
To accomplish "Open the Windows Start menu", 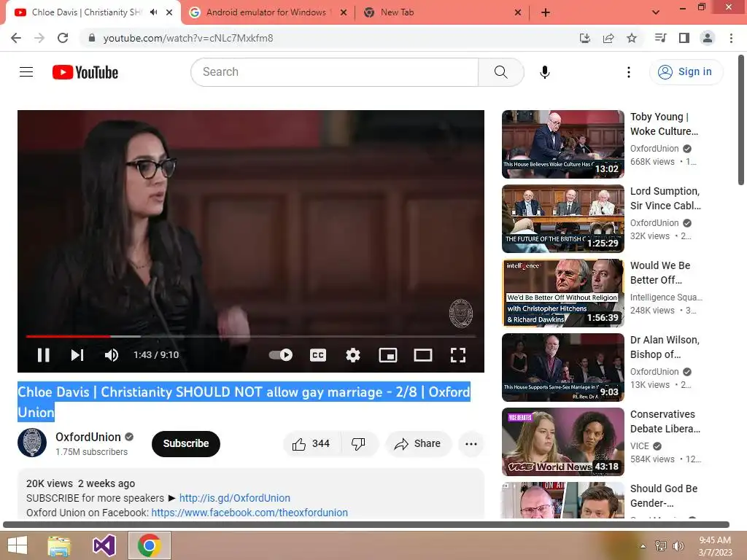I will tap(18, 545).
